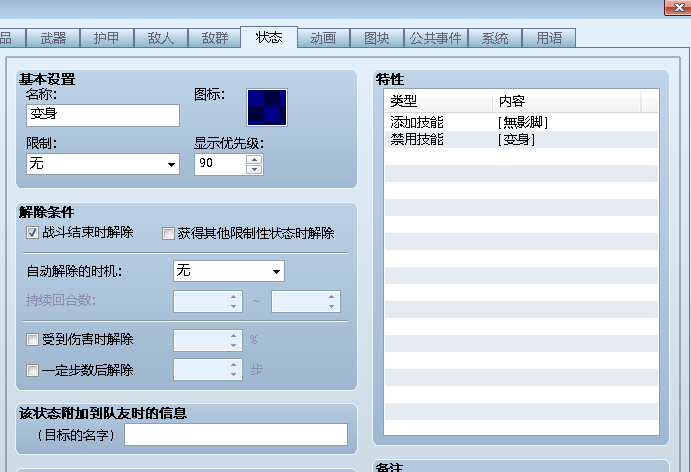Viewport: 691px width, 472px height.
Task: Switch to the 用语 tab
Action: [x=549, y=38]
